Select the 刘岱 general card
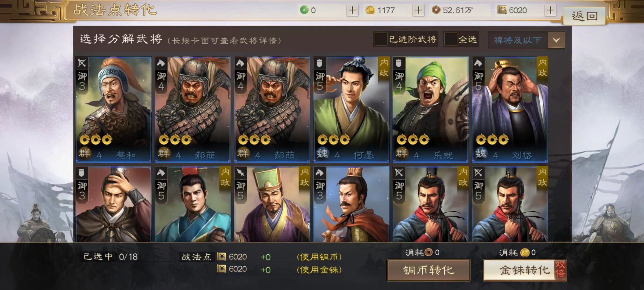644x290 pixels. [510, 110]
